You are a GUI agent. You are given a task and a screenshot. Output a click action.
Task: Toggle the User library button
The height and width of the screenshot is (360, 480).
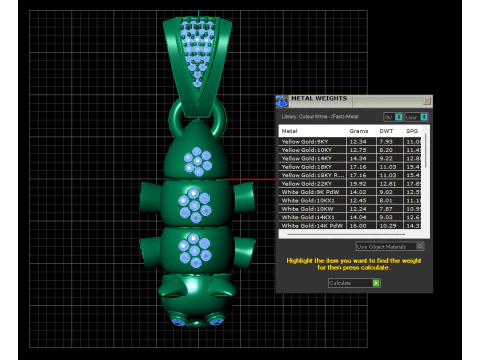pyautogui.click(x=416, y=117)
